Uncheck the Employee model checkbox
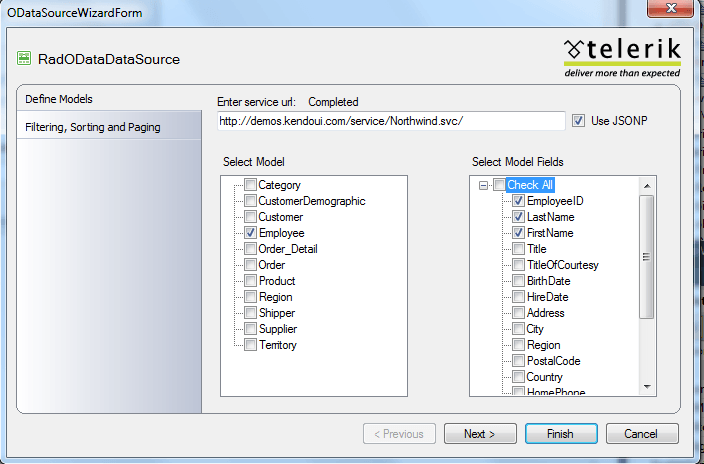Viewport: 704px width, 464px height. pyautogui.click(x=250, y=233)
